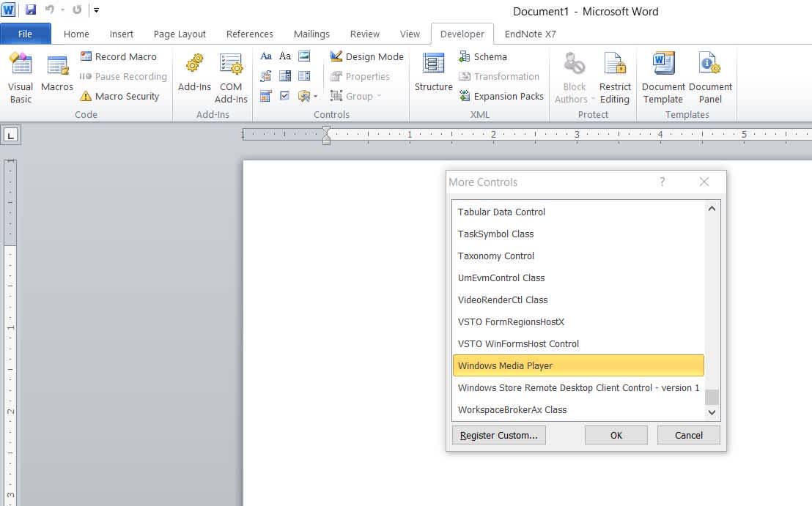The height and width of the screenshot is (506, 812).
Task: Click the list scrollbar up arrow
Action: click(x=712, y=209)
